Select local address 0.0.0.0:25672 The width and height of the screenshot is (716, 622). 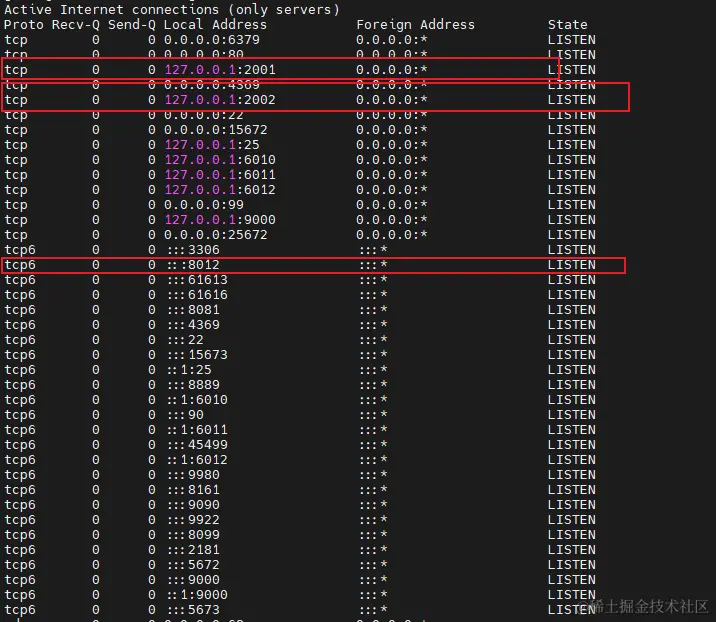point(216,235)
